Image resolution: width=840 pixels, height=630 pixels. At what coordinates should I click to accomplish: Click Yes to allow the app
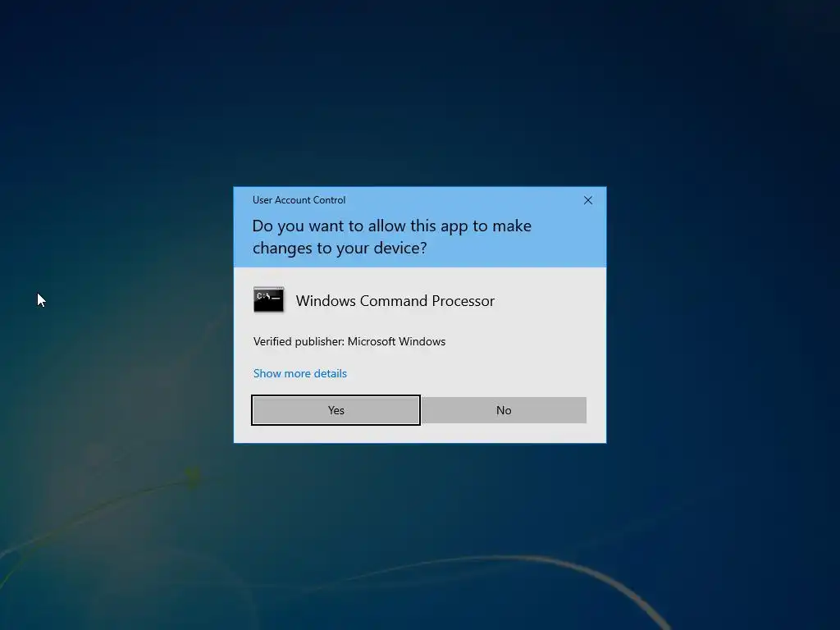[x=336, y=410]
